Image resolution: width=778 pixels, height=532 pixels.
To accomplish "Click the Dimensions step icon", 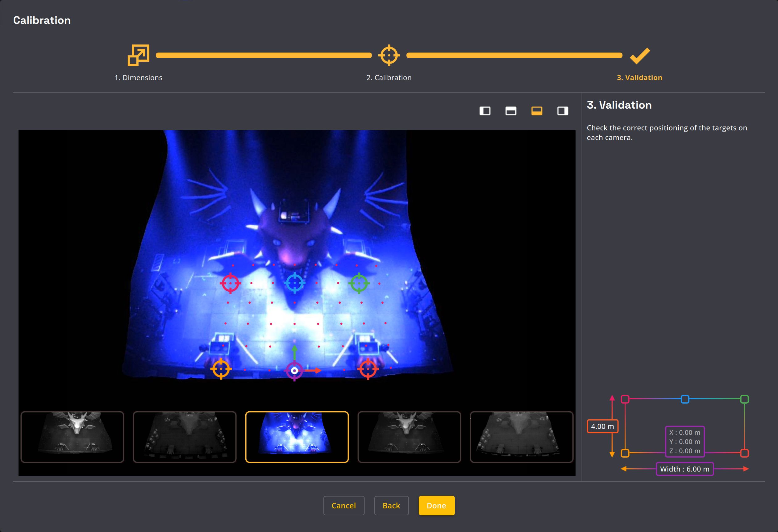I will (x=138, y=55).
